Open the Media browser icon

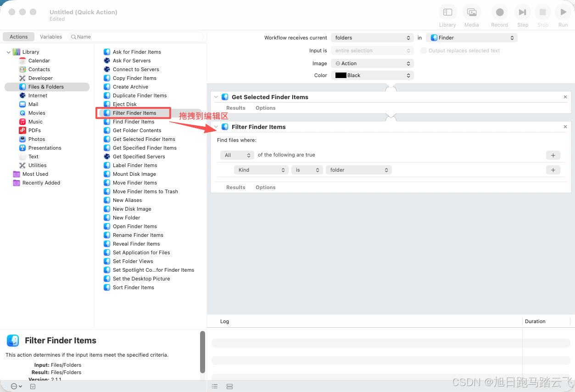tap(471, 12)
